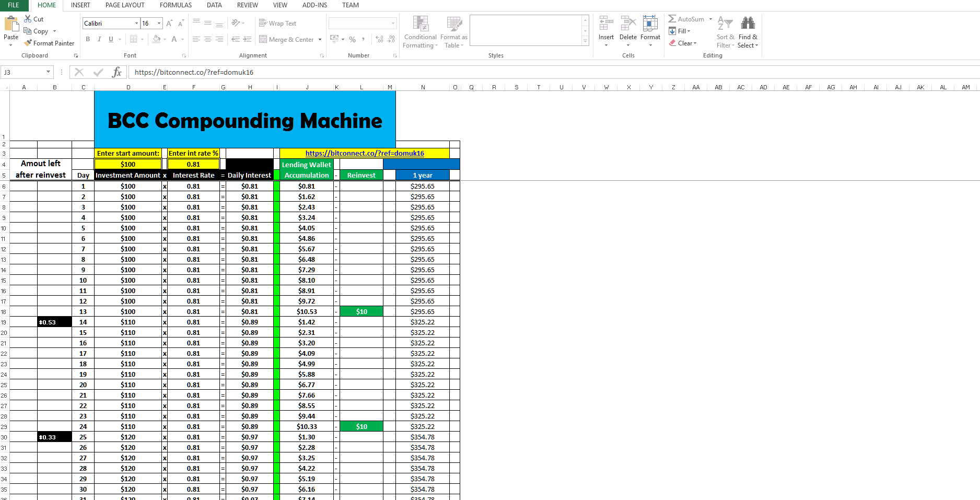The height and width of the screenshot is (500, 980).
Task: Switch to the FORMULAS tab
Action: tap(176, 5)
